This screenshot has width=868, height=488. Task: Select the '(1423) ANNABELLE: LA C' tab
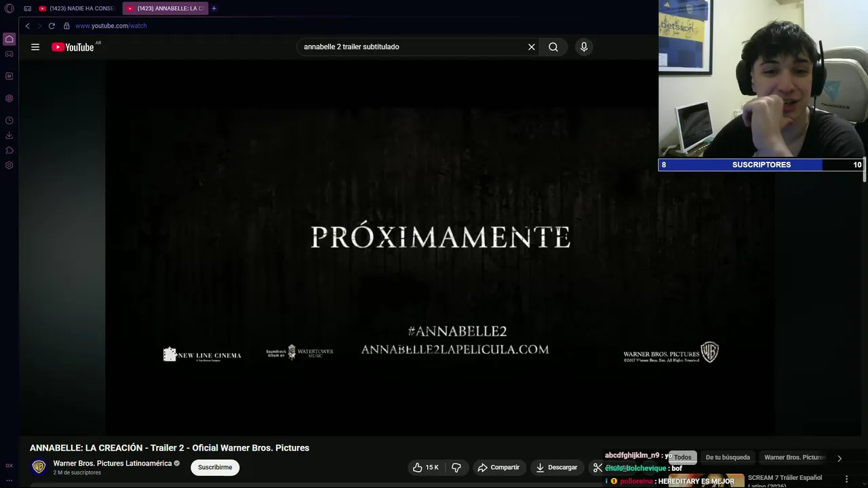coord(165,9)
